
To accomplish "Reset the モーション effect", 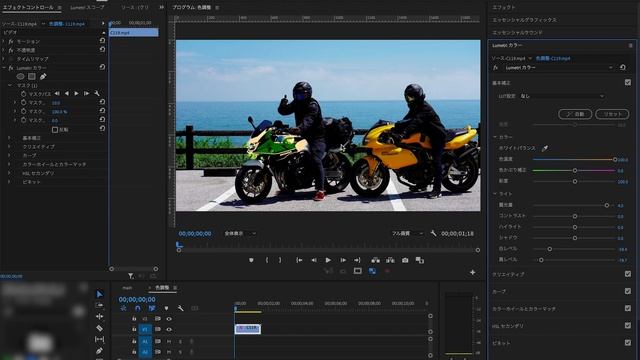I will point(102,41).
